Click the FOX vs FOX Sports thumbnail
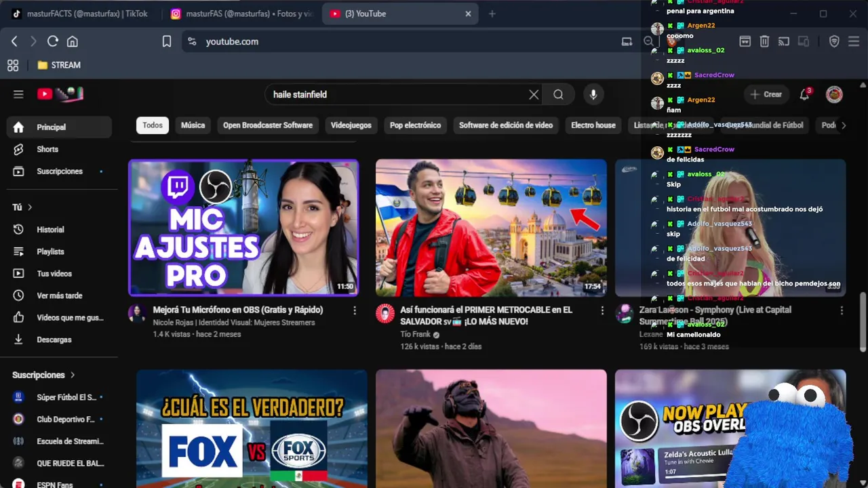Image resolution: width=868 pixels, height=488 pixels. pyautogui.click(x=252, y=428)
